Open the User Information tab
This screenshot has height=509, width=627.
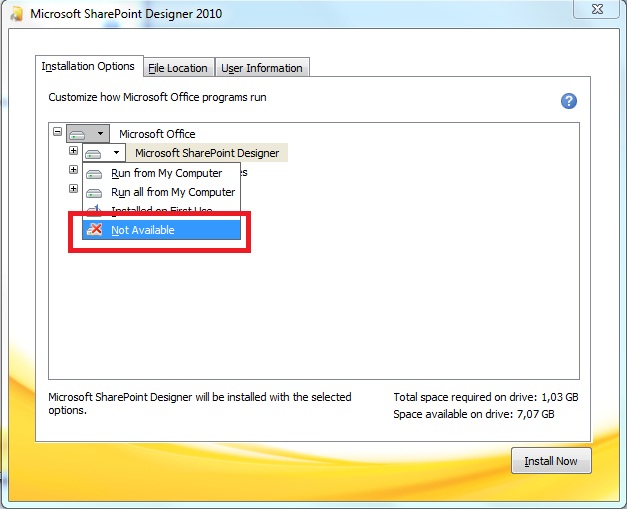262,68
